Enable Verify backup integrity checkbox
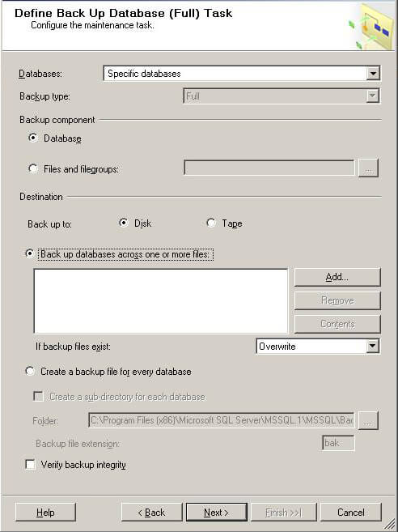The width and height of the screenshot is (398, 532). point(30,465)
